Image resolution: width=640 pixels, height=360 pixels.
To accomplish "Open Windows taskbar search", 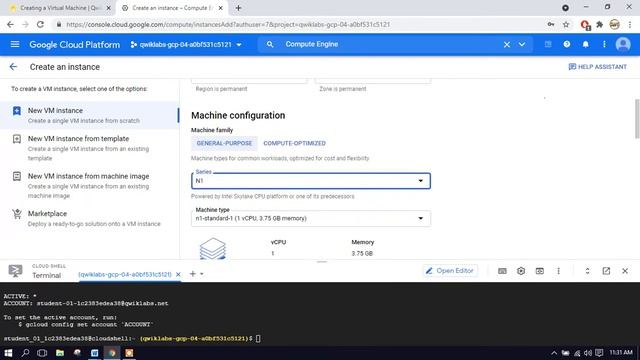I will click(x=25, y=353).
